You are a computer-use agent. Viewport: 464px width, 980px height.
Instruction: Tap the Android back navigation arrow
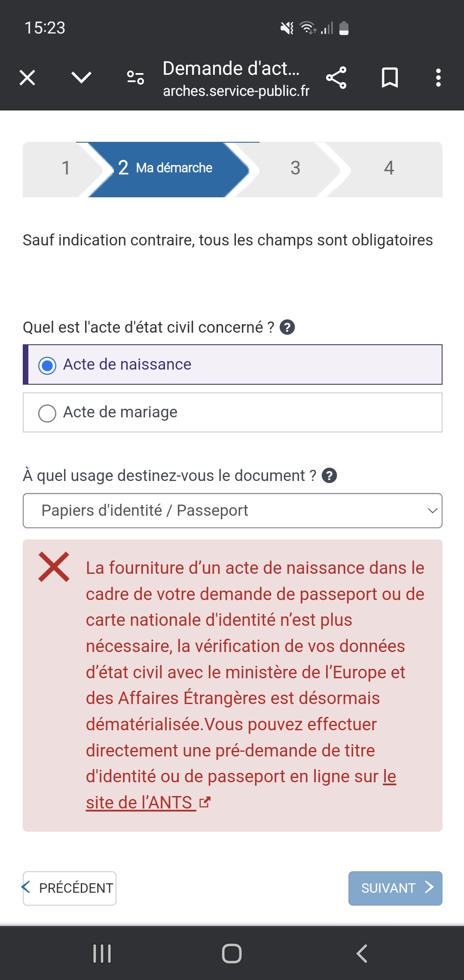coord(362,953)
